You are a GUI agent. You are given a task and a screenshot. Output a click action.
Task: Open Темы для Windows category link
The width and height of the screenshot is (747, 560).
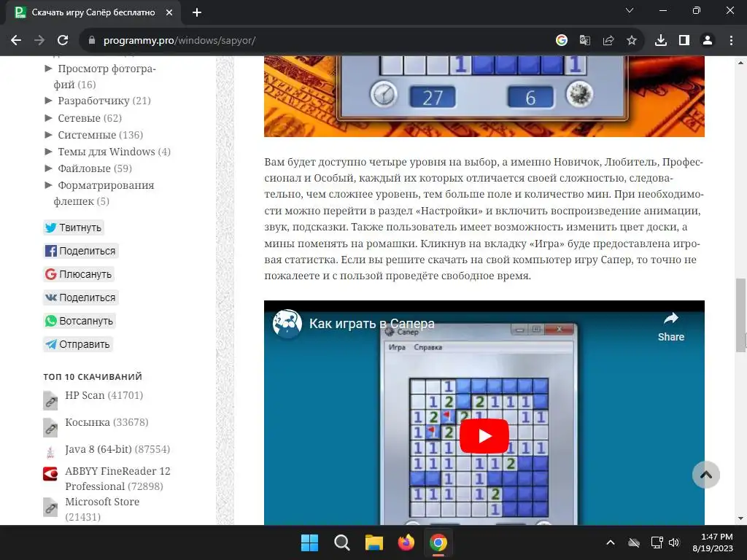coord(107,152)
